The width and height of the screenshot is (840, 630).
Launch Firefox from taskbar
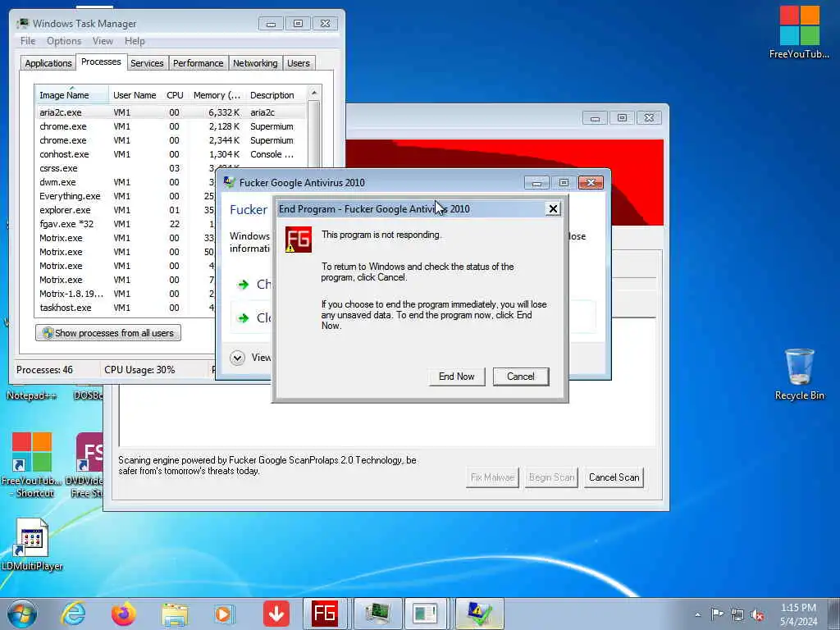(124, 614)
